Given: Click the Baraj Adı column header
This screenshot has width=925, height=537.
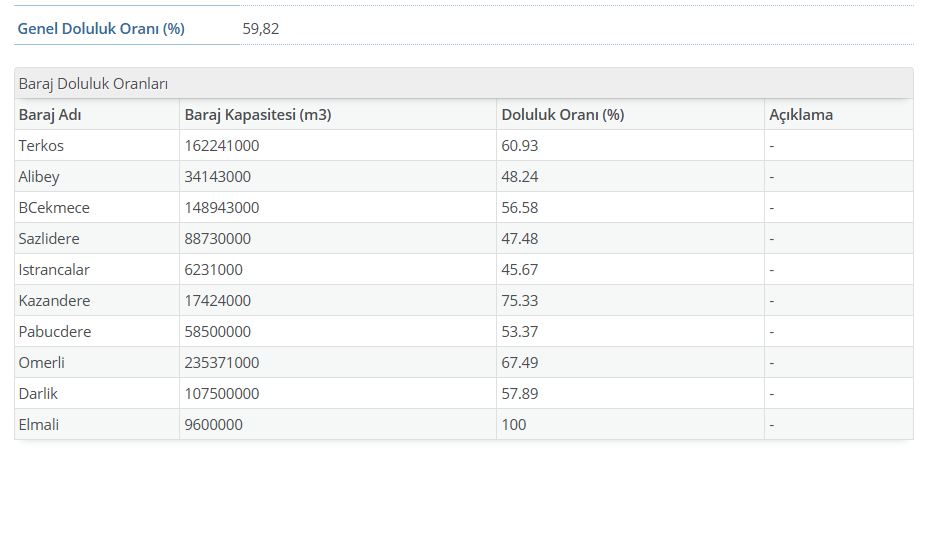Looking at the screenshot, I should [x=50, y=115].
